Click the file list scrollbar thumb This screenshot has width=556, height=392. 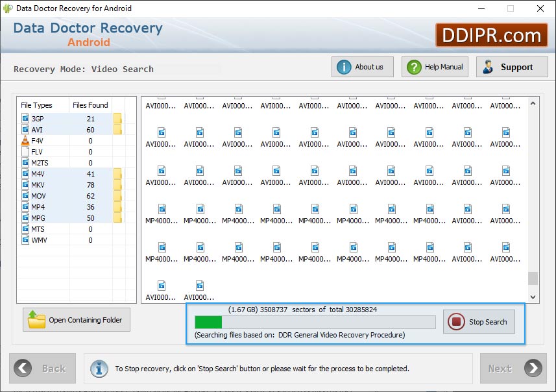tap(533, 278)
